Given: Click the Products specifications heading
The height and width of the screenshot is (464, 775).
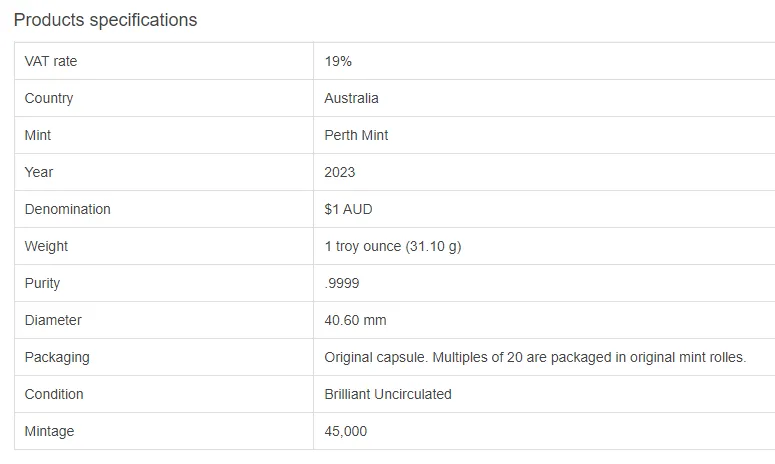Looking at the screenshot, I should pos(105,20).
